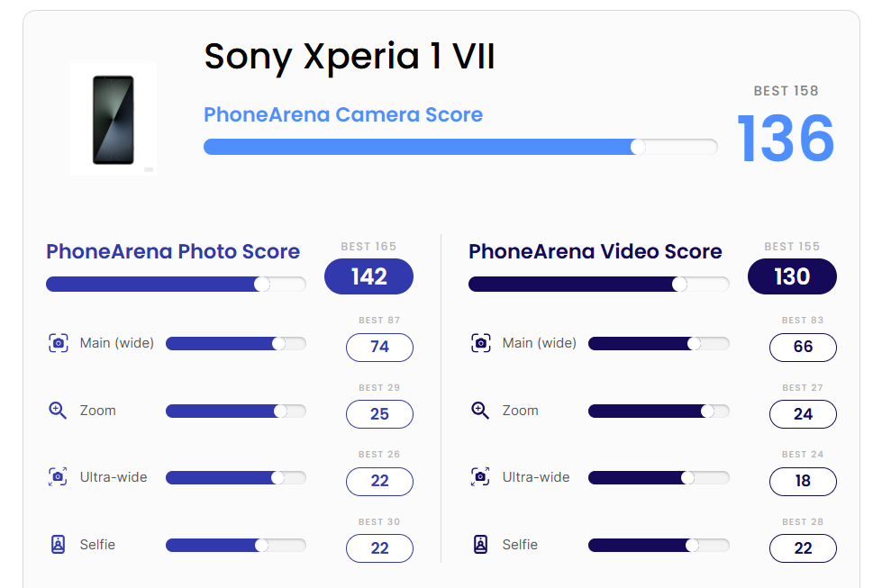This screenshot has width=882, height=588.
Task: Click the video Main (wide) camera icon
Action: (481, 343)
